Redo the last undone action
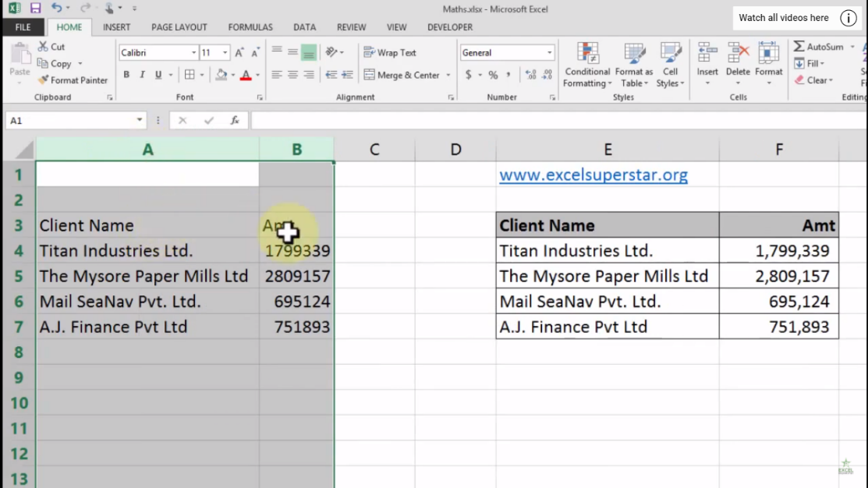 85,8
